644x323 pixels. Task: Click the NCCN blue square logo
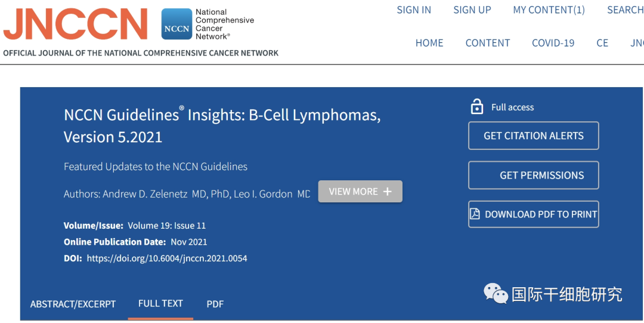pyautogui.click(x=177, y=24)
